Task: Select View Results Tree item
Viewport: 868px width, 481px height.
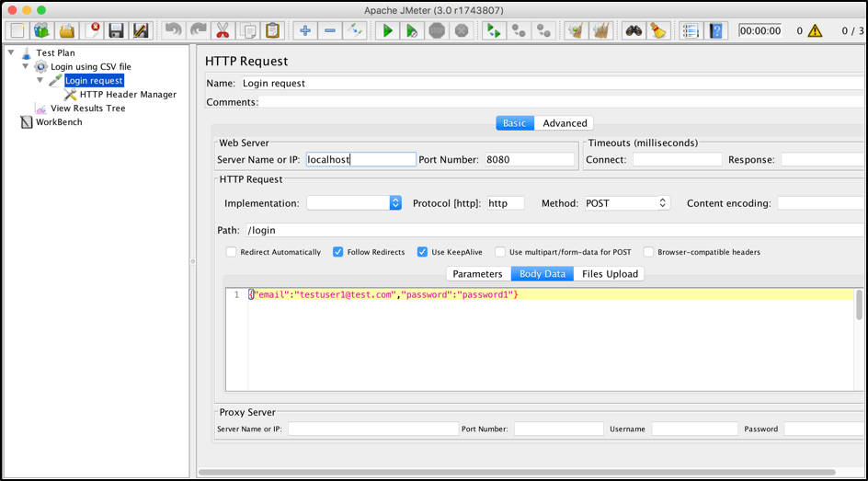Action: point(88,108)
